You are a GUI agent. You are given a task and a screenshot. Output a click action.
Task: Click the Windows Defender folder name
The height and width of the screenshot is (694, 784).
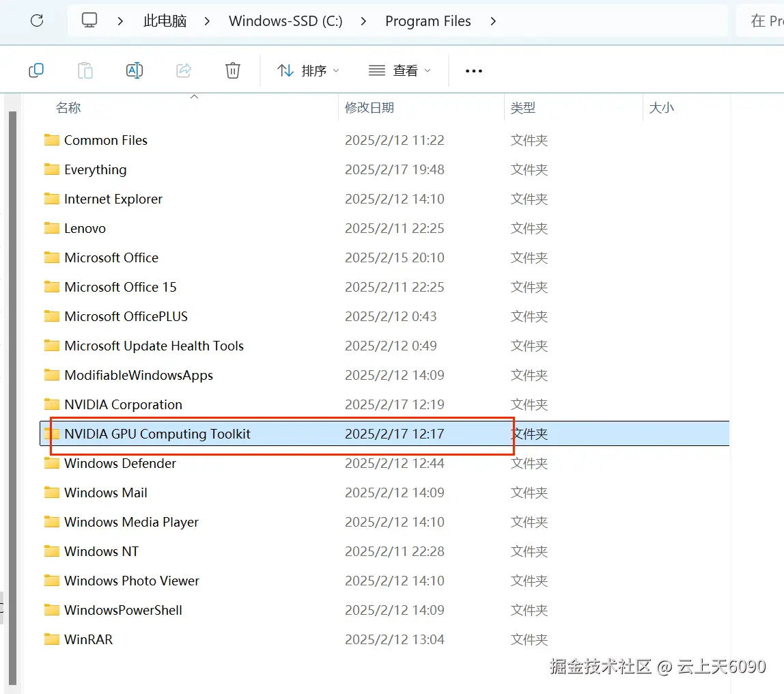click(x=120, y=464)
